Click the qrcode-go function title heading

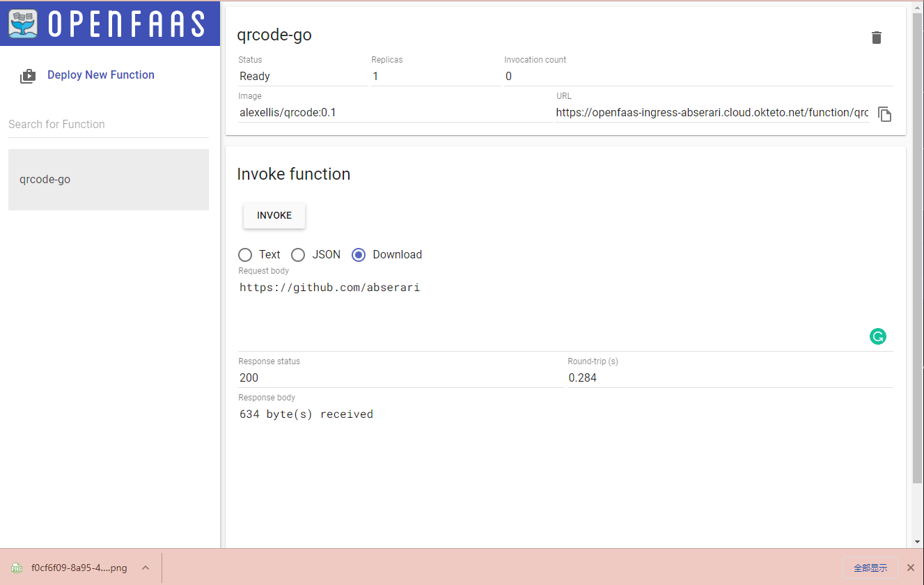[274, 35]
